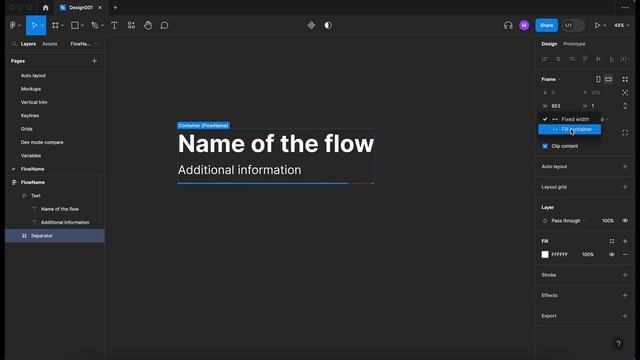The width and height of the screenshot is (640, 360).
Task: Open Move tool options chevron
Action: [42, 25]
